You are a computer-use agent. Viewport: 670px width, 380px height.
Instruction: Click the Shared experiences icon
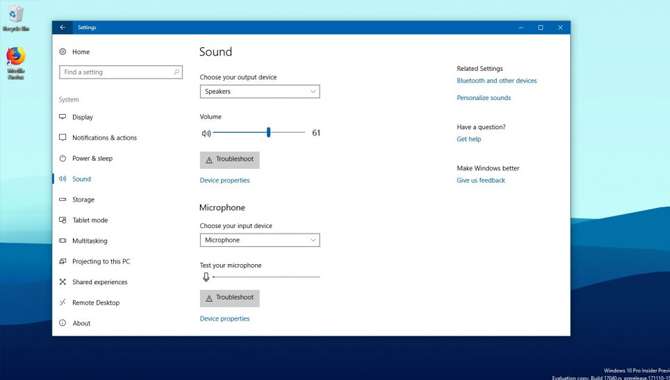[63, 282]
